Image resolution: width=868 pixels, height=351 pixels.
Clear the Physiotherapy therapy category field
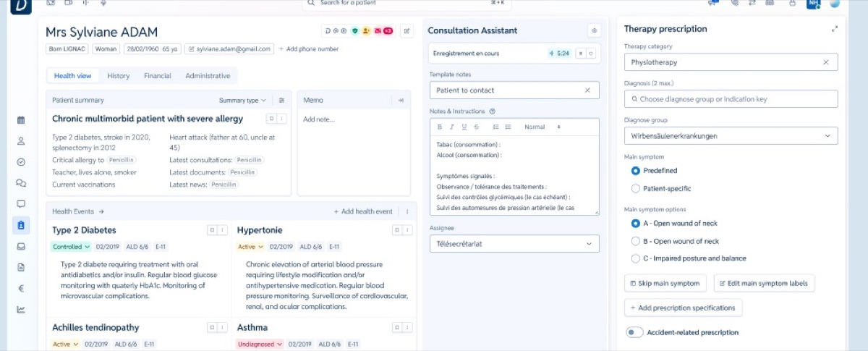(826, 62)
